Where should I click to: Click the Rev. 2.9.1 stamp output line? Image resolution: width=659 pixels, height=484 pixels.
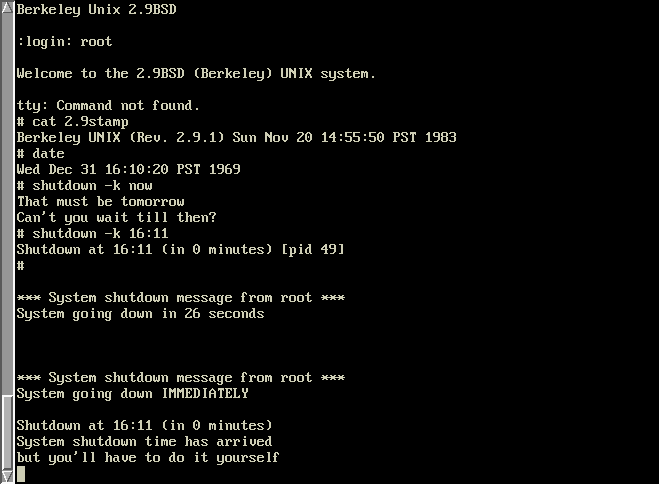click(237, 137)
